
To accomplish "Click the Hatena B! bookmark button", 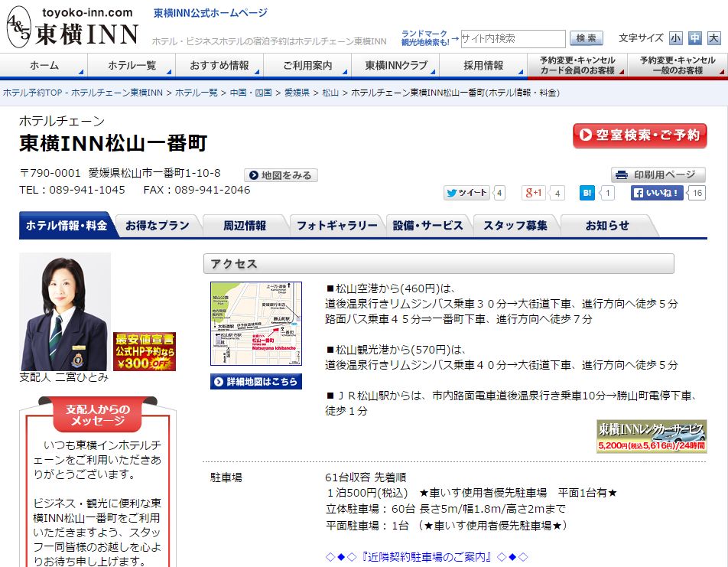I will point(587,193).
